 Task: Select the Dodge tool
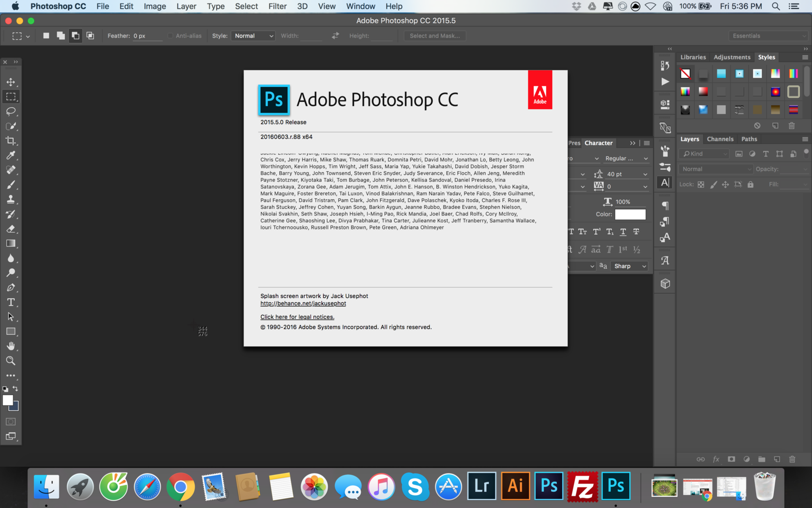[11, 273]
